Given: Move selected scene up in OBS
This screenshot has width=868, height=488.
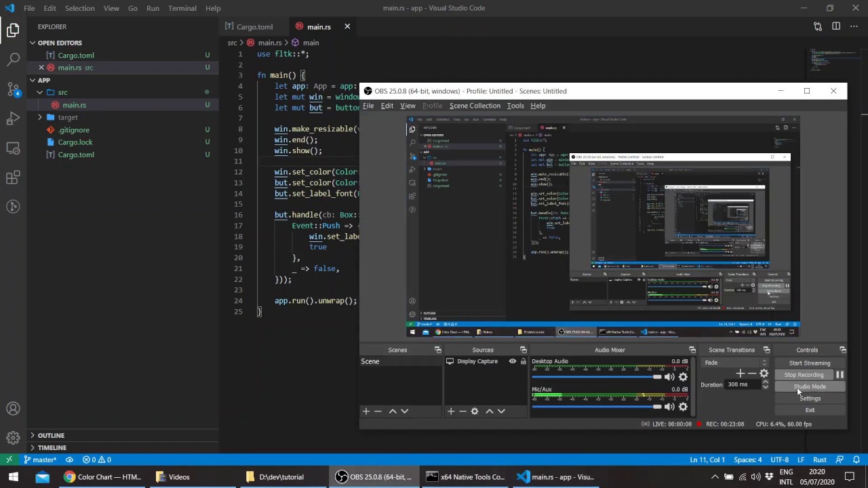Looking at the screenshot, I should point(393,411).
